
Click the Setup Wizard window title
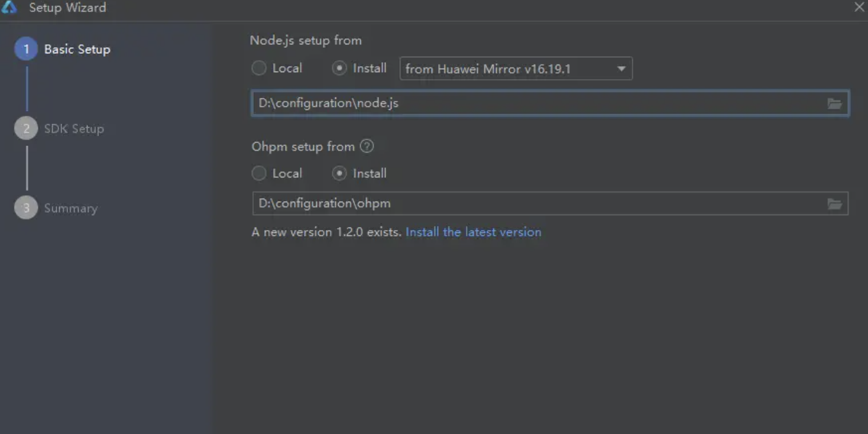67,8
